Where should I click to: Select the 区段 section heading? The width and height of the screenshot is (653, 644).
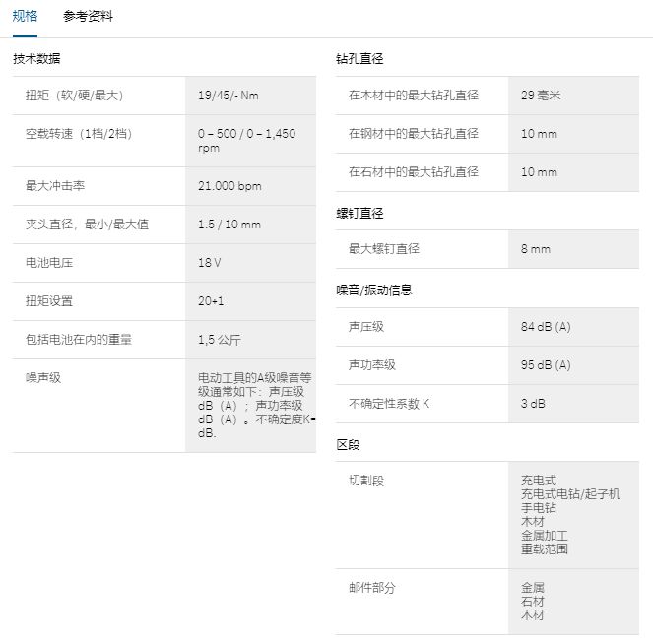348,444
